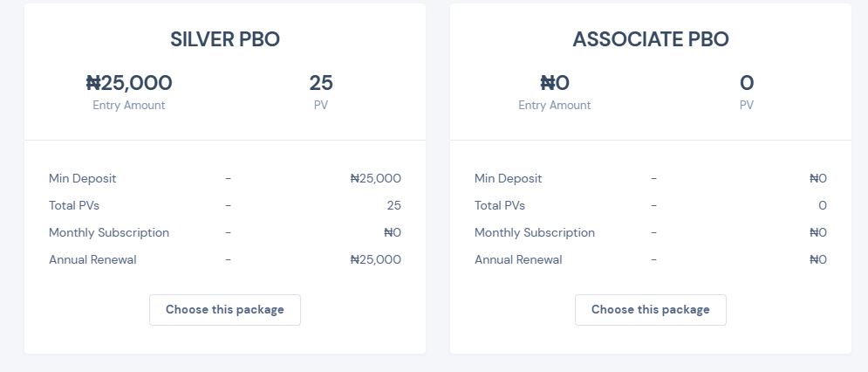This screenshot has height=372, width=868.
Task: Click Total PVs label in Associate card
Action: point(500,206)
